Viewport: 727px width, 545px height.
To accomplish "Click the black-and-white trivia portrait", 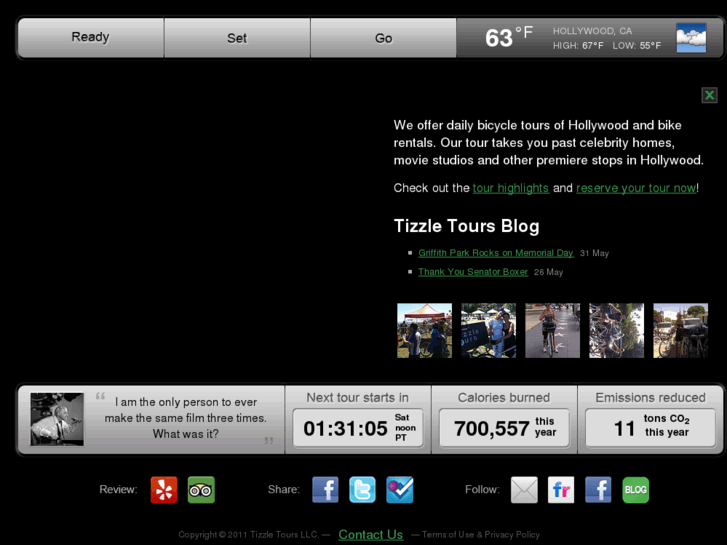I will 57,419.
